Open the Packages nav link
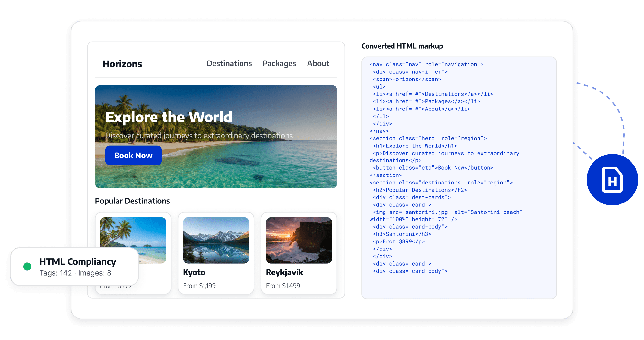The width and height of the screenshot is (644, 340). click(x=279, y=63)
